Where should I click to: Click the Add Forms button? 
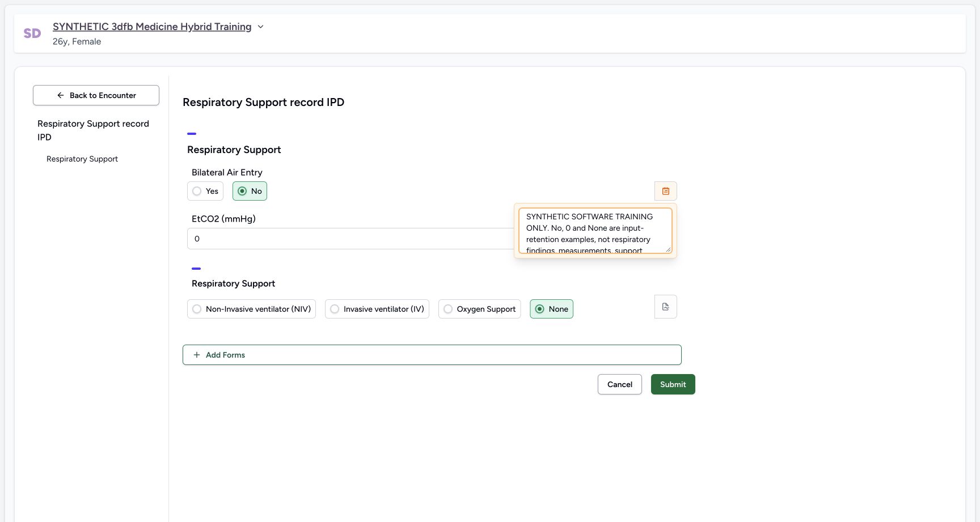pos(432,355)
